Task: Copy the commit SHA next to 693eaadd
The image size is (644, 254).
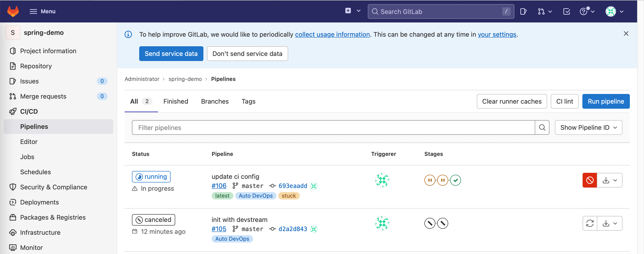Action: tap(313, 186)
